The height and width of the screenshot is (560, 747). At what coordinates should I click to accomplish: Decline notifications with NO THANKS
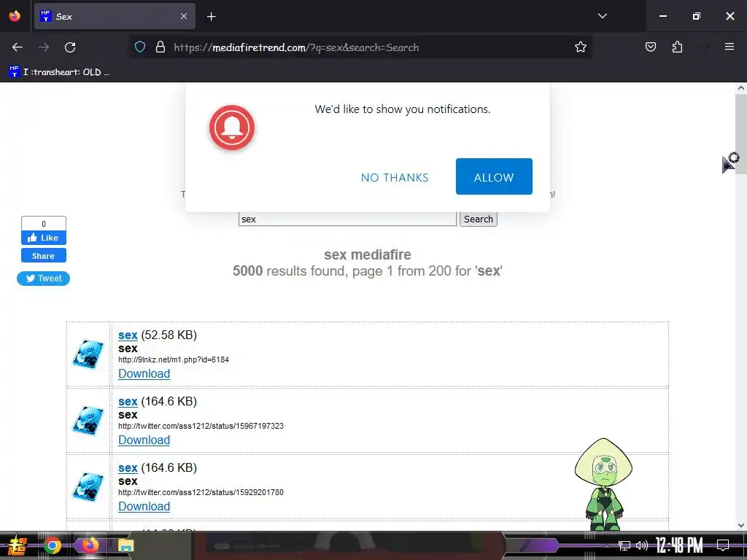(395, 178)
